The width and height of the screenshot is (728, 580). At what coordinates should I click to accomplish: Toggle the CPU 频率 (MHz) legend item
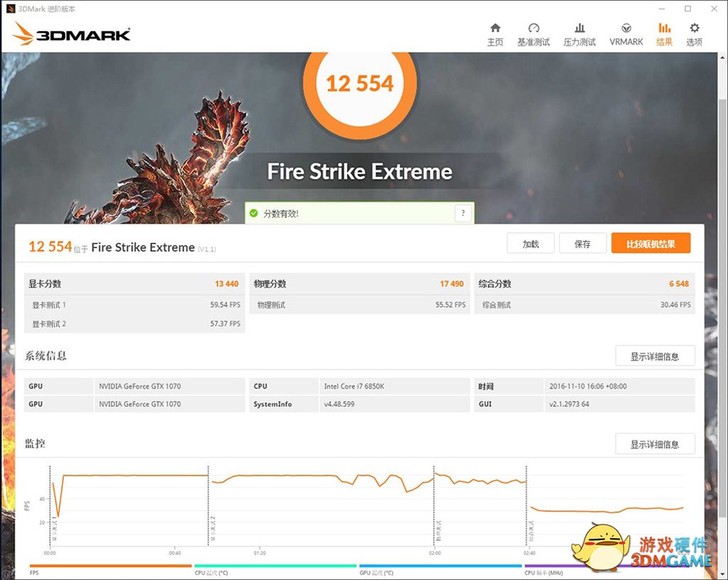[605, 570]
